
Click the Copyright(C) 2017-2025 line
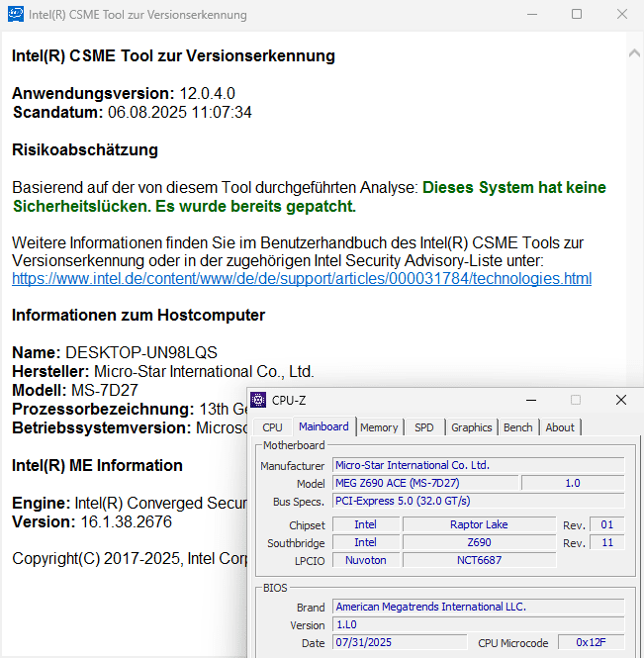pyautogui.click(x=130, y=559)
